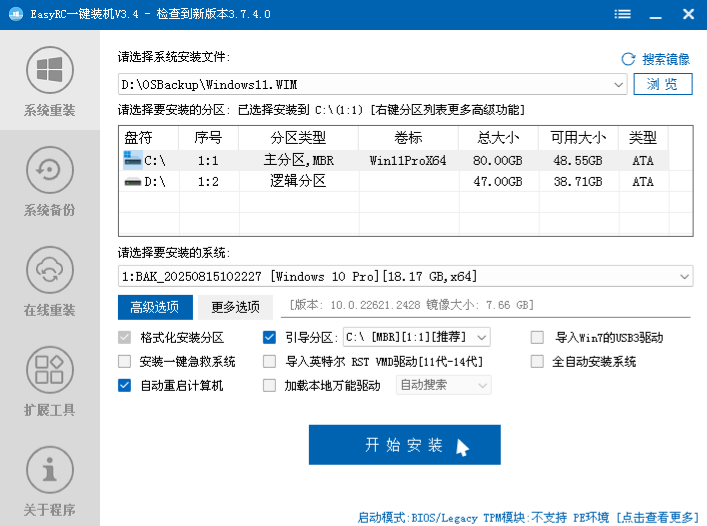Select the 主分区,MBR cell
The image size is (707, 526).
[298, 160]
